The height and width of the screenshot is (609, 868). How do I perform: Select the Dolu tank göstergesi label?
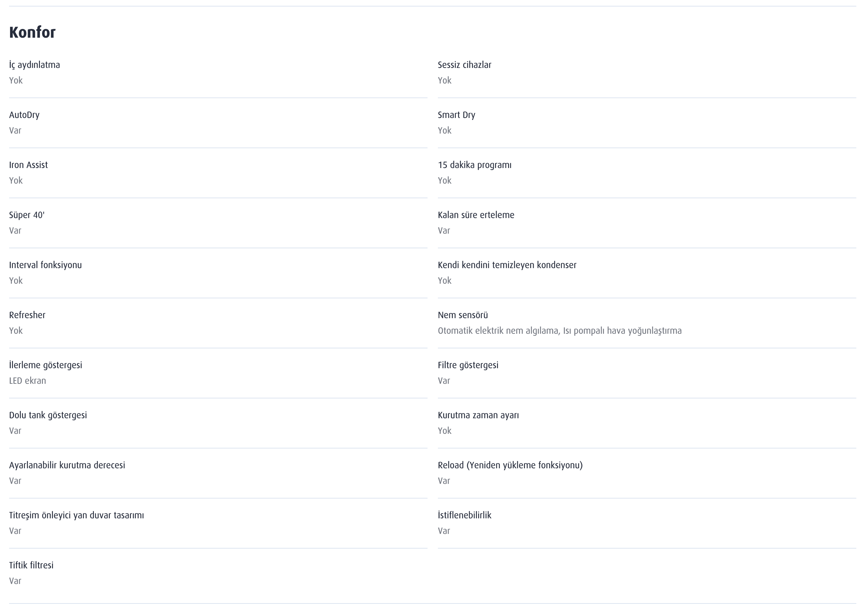pyautogui.click(x=48, y=415)
